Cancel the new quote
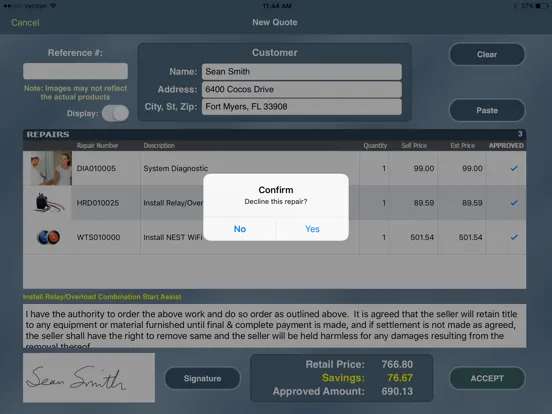Image resolution: width=552 pixels, height=414 pixels. (25, 23)
